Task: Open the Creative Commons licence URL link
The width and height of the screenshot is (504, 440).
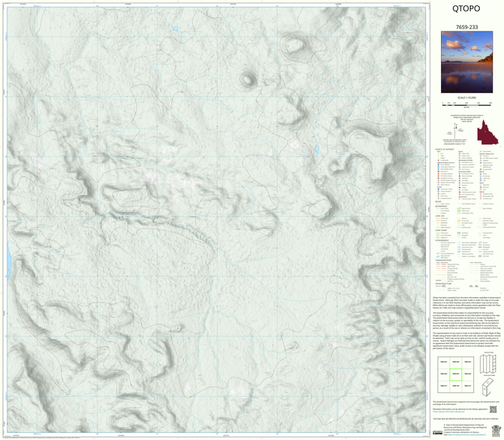Action: pos(465,435)
